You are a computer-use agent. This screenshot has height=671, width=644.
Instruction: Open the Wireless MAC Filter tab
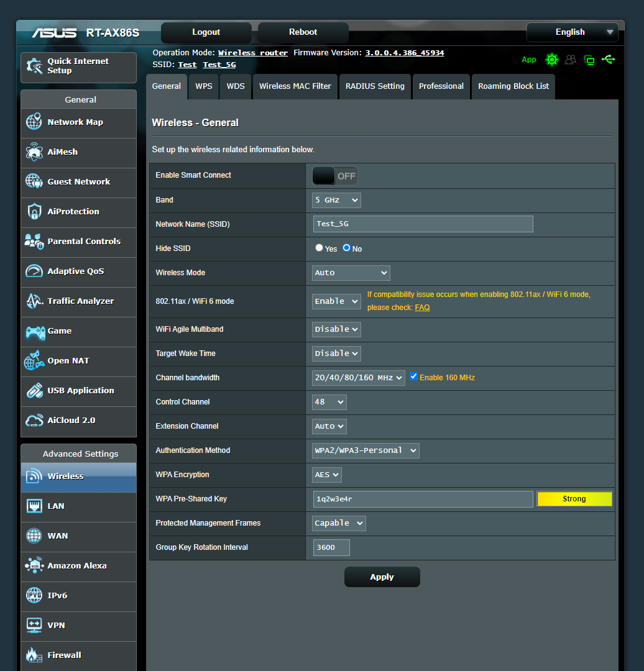[x=295, y=86]
